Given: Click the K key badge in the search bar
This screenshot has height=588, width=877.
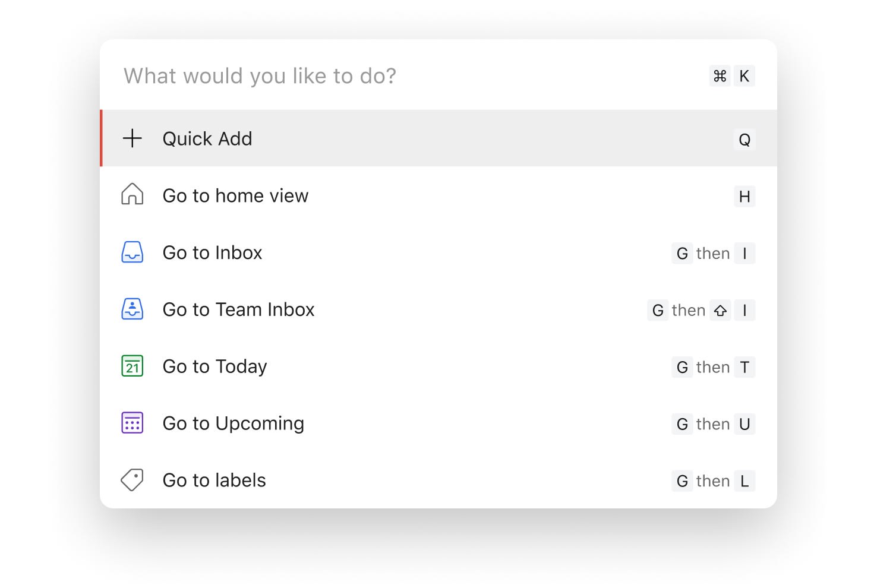Looking at the screenshot, I should pos(744,76).
